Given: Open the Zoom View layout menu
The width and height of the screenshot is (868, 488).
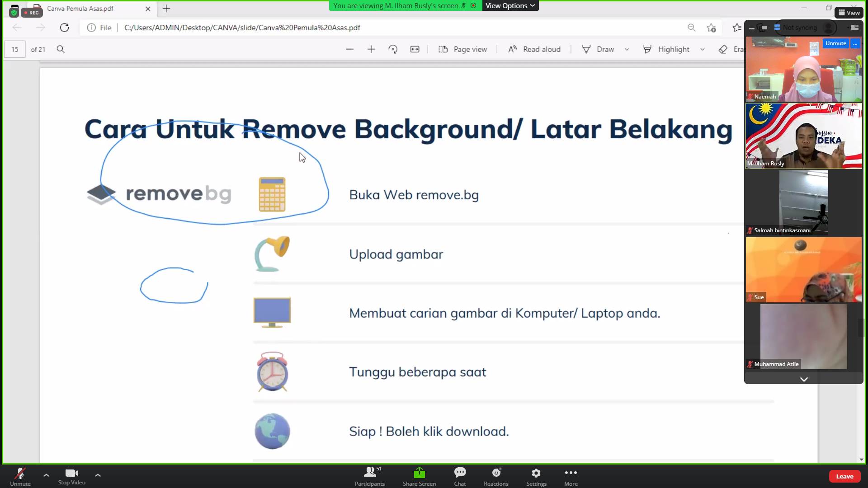Looking at the screenshot, I should (849, 13).
